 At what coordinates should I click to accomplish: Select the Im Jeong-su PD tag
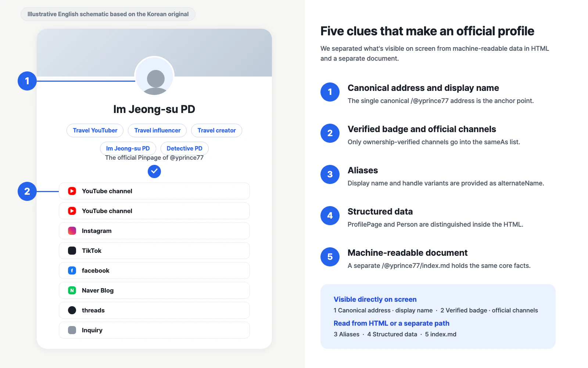tap(128, 148)
